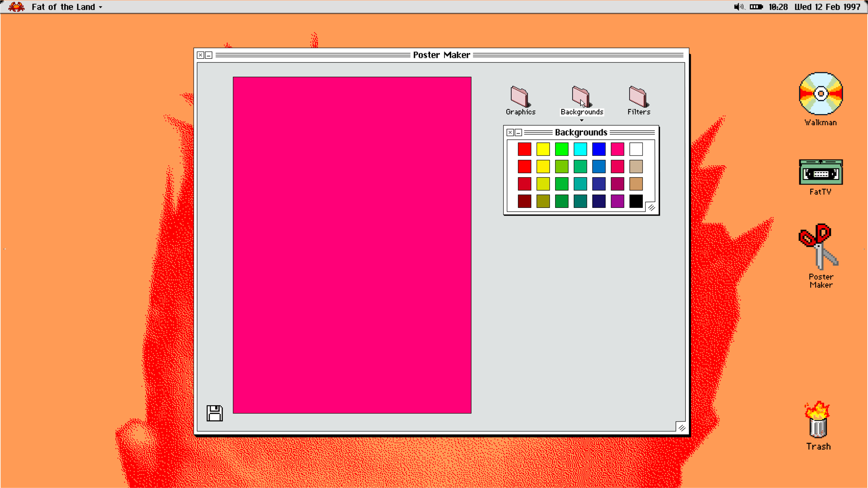Click the crab logo in menu bar
Screen dimensions: 868x488
click(x=16, y=7)
